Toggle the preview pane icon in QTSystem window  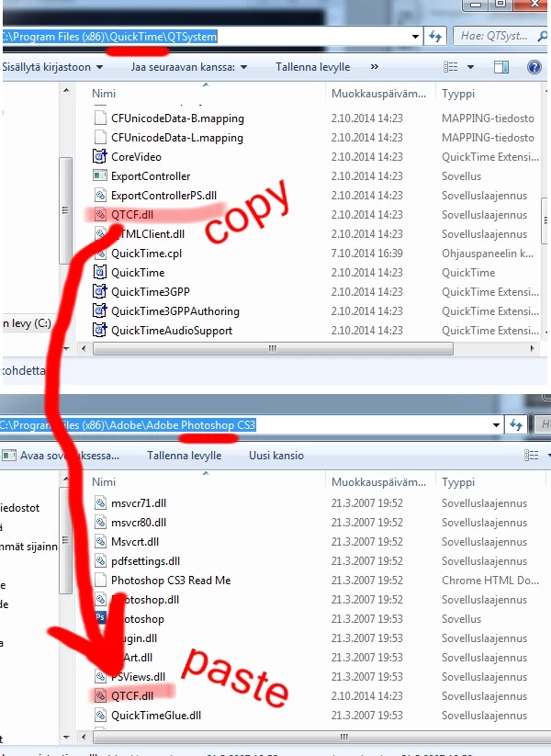tap(501, 67)
